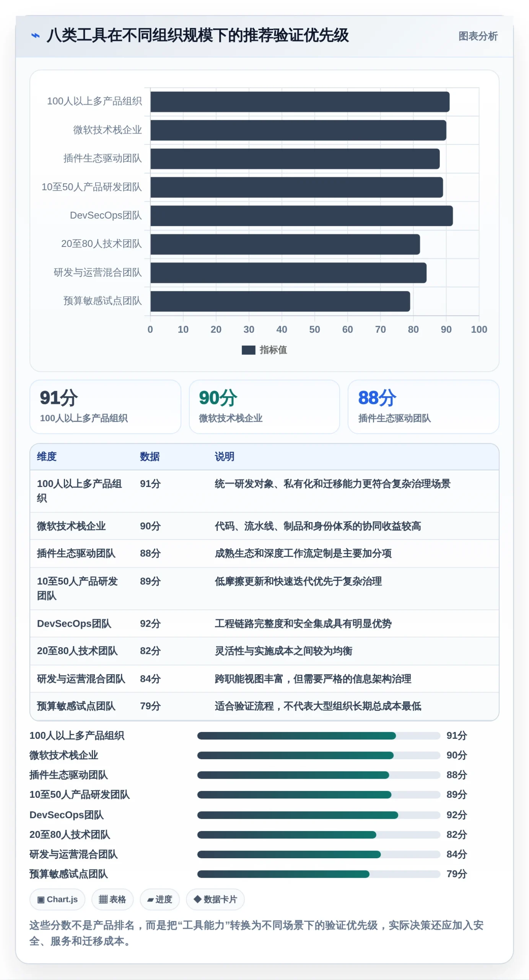This screenshot has height=980, width=529.
Task: Click description 统一研发对象、私有化和迁移能力更符合复杂治理场景
Action: 332,484
